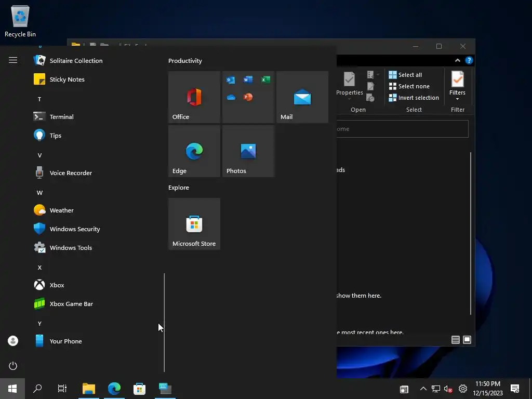Open PowerPoint in the Office apps folder tile

tap(248, 97)
